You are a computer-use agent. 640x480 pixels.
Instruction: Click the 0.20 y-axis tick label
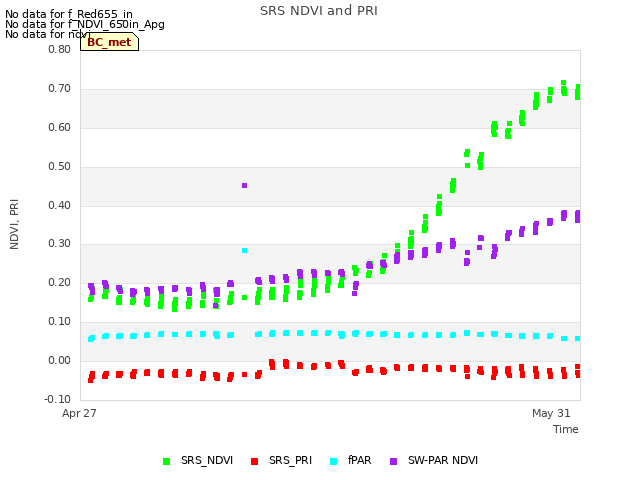point(60,282)
